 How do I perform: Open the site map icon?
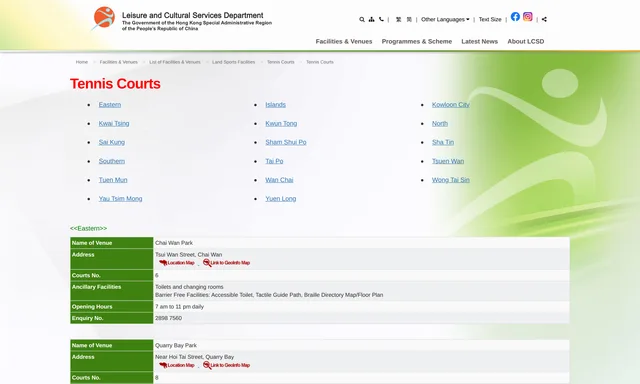tap(371, 19)
